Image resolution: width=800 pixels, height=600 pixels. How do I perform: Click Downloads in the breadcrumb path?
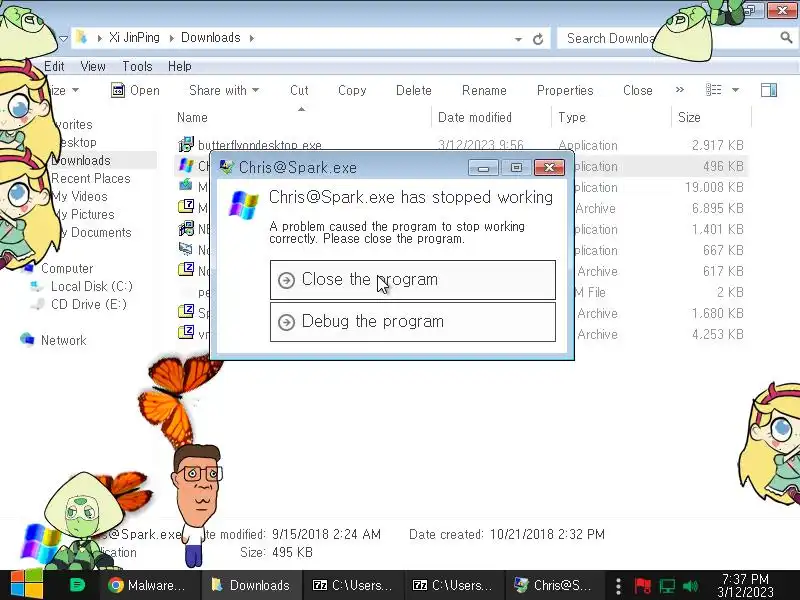point(211,38)
